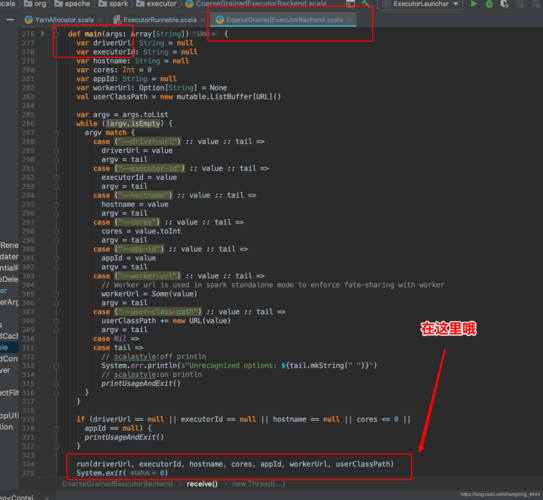Image resolution: width=543 pixels, height=500 pixels.
Task: Switch to the YarnAllocator.scala tab
Action: pos(64,20)
